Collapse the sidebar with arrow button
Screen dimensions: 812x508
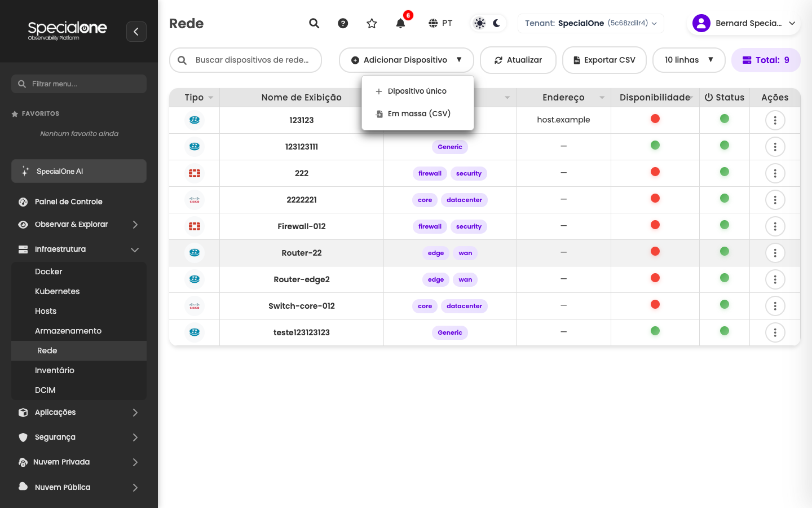coord(136,32)
